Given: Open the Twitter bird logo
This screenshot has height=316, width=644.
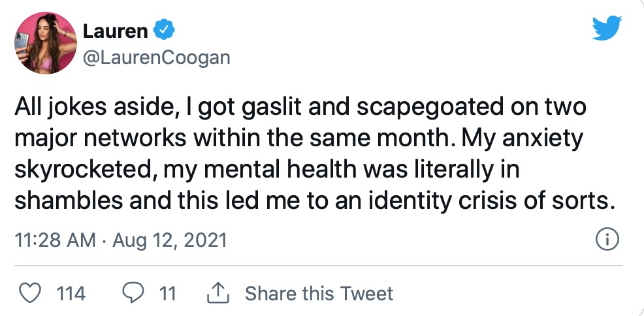Looking at the screenshot, I should (x=607, y=29).
